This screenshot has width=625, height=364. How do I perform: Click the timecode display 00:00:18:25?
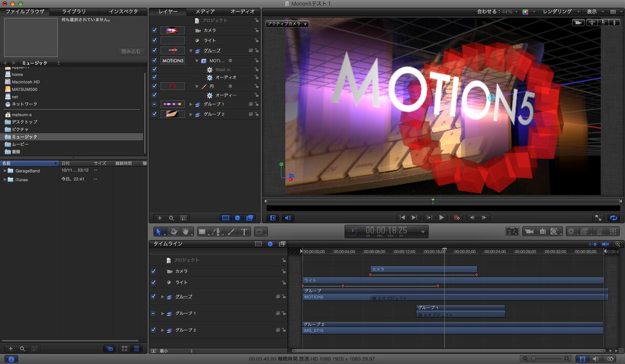click(386, 231)
